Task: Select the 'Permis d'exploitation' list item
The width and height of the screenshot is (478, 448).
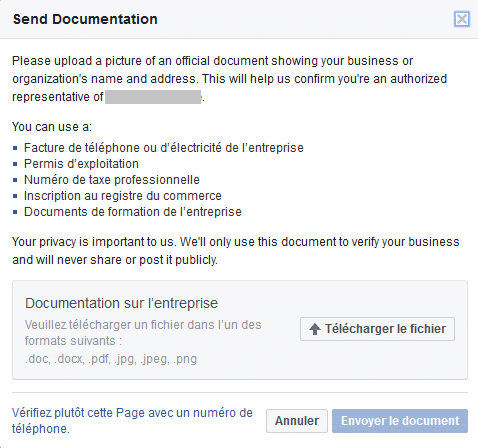Action: coord(81,164)
